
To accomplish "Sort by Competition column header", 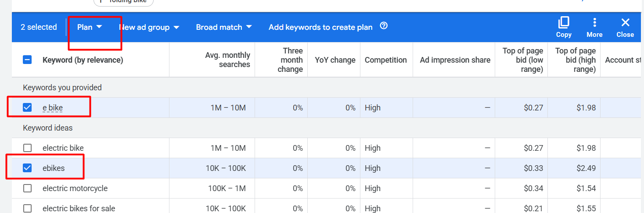I will coord(385,60).
